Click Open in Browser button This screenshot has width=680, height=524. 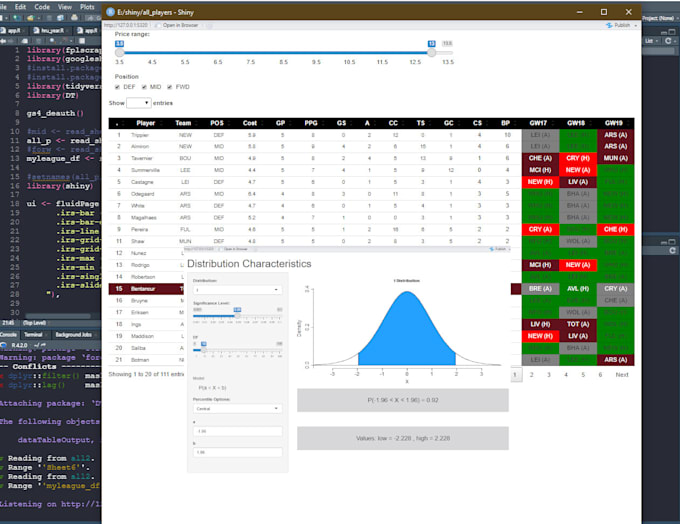coord(177,25)
